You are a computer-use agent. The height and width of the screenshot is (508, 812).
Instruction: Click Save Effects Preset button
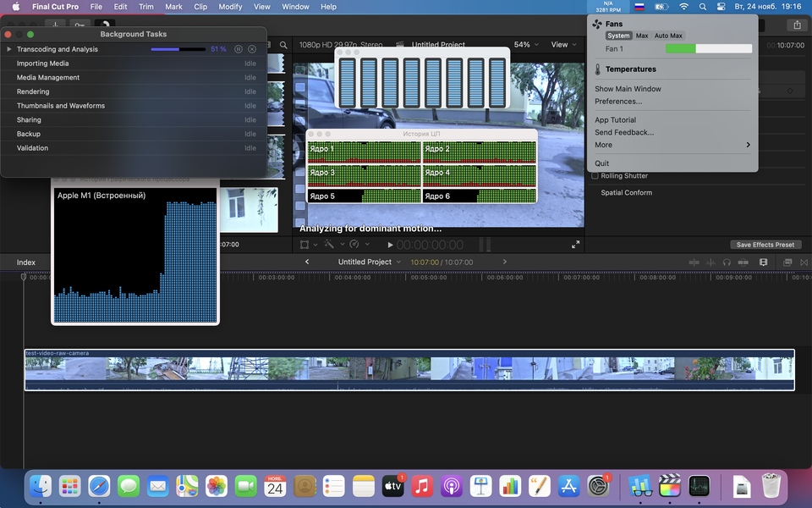765,245
